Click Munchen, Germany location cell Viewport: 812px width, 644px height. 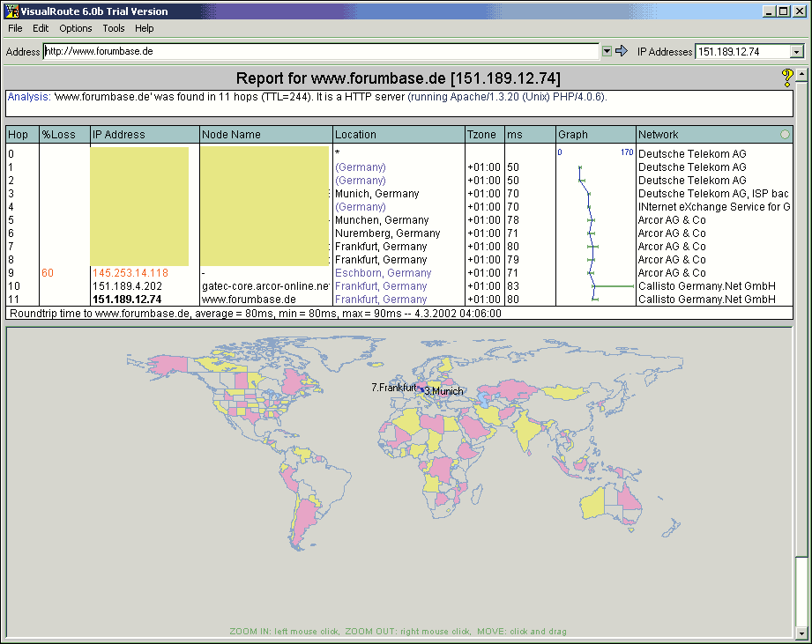[382, 220]
